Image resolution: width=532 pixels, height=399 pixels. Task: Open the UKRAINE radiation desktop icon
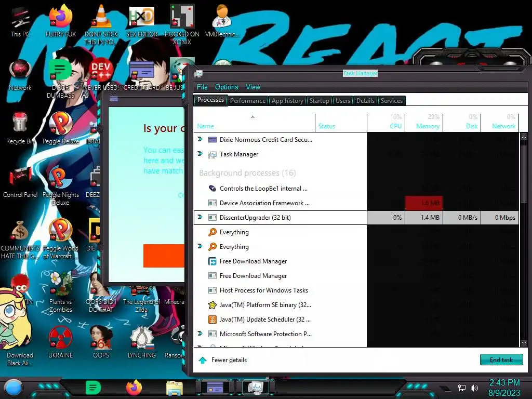coord(60,343)
